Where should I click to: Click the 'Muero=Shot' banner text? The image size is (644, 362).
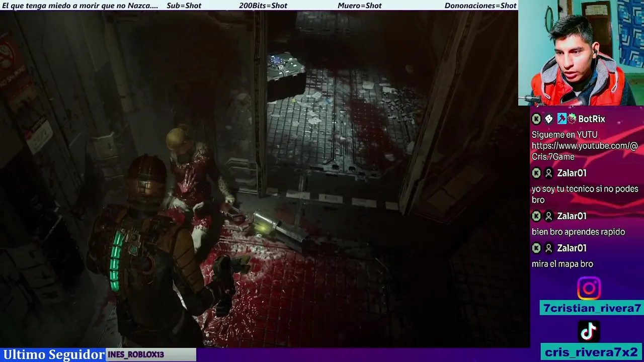click(x=360, y=6)
